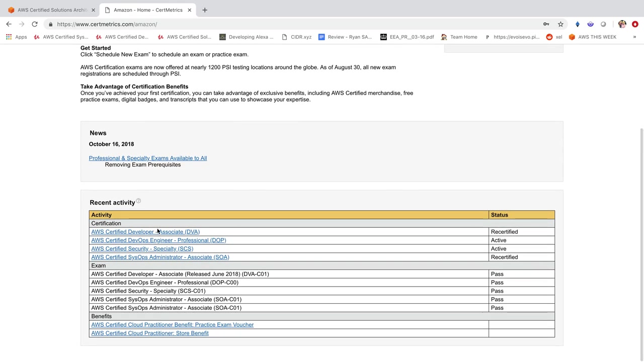Click the address bar URL field
This screenshot has width=644, height=362.
coord(292,24)
